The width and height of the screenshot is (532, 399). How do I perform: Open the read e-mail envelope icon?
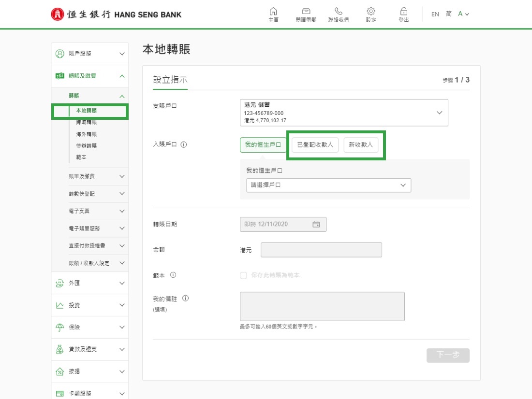tap(306, 12)
